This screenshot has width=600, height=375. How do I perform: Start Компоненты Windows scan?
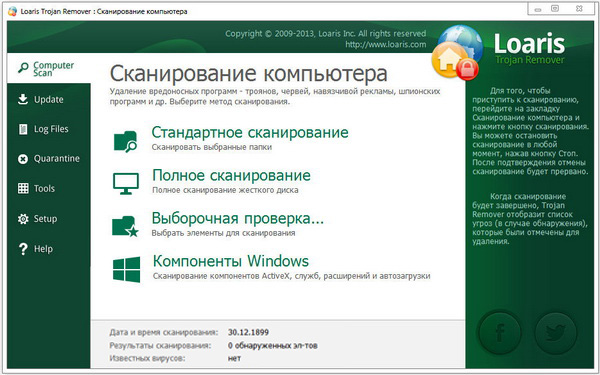(x=231, y=261)
